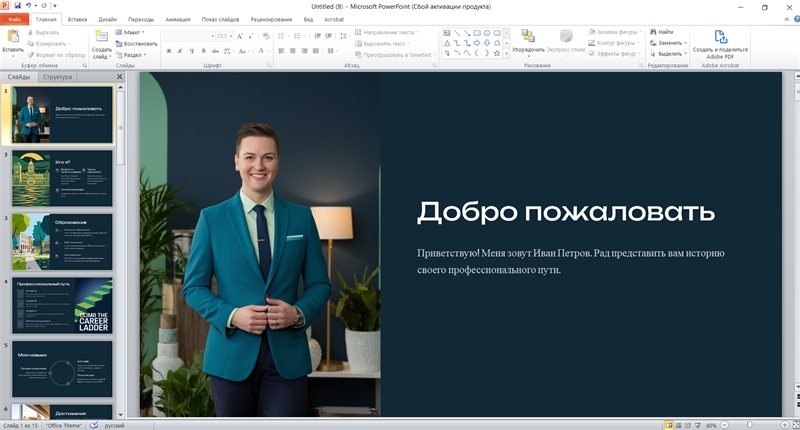Select the oval shape in shapes gallery
Image resolution: width=800 pixels, height=430 pixels.
[487, 33]
